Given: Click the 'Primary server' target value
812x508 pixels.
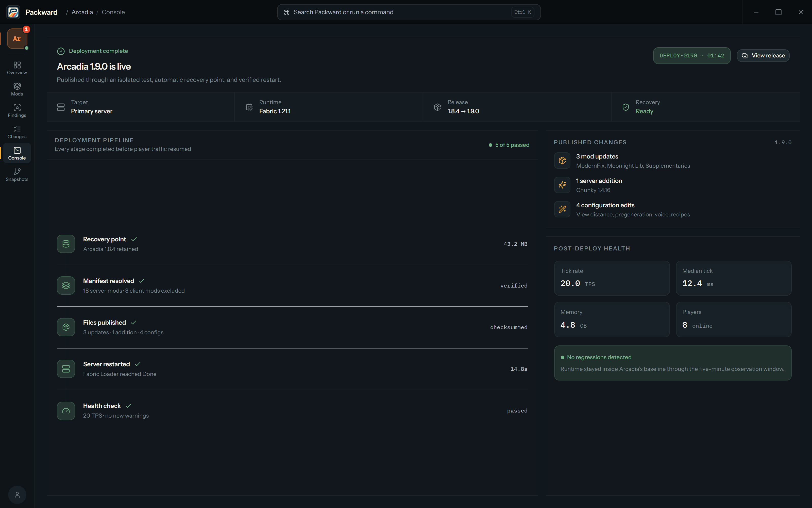Looking at the screenshot, I should pos(92,111).
